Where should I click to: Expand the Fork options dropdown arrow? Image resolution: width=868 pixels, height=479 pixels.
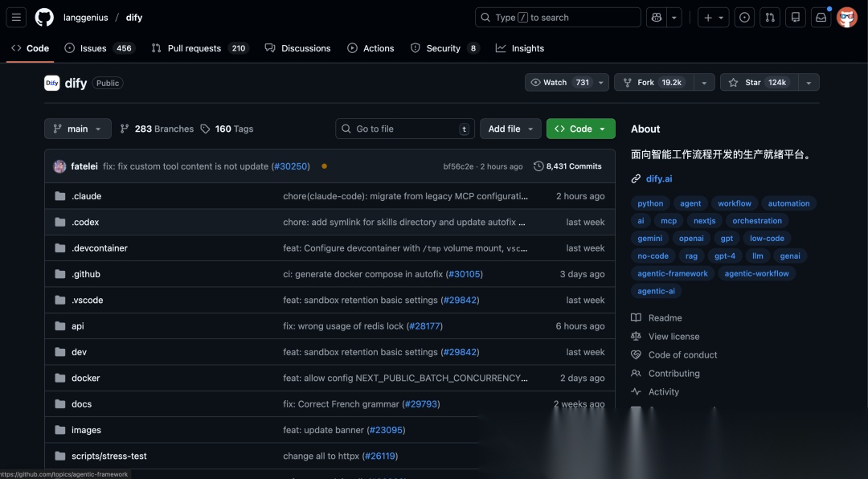click(x=704, y=83)
